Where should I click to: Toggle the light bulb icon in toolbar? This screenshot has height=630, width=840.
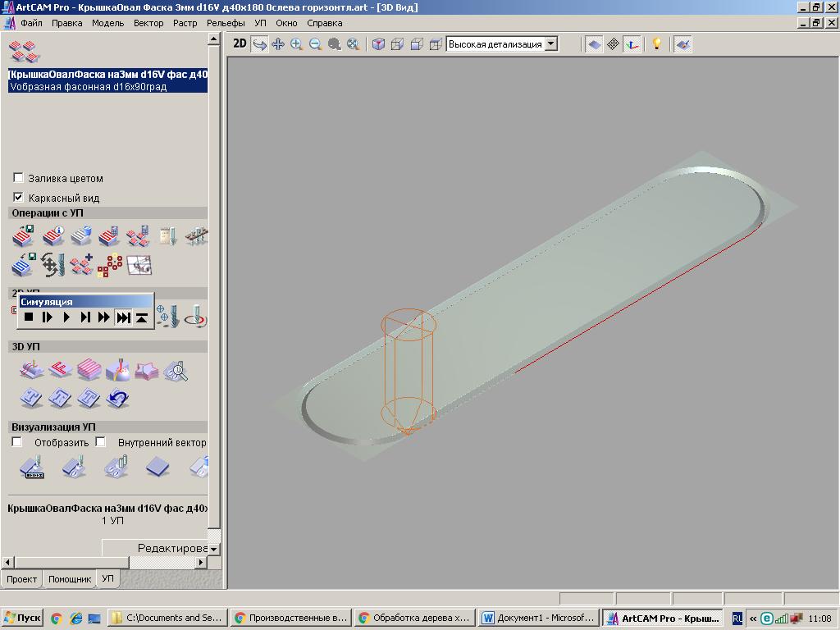656,44
